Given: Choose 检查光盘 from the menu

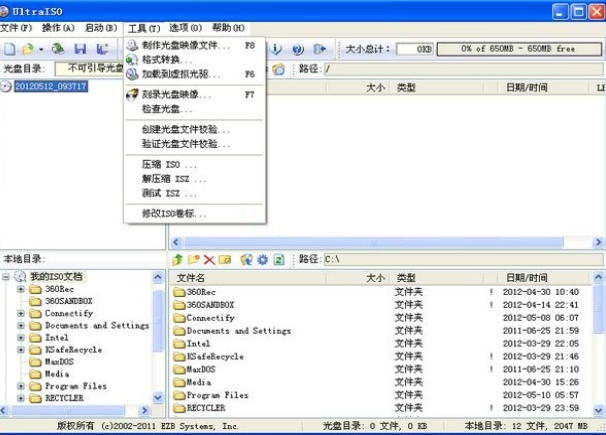Looking at the screenshot, I should click(x=194, y=109).
